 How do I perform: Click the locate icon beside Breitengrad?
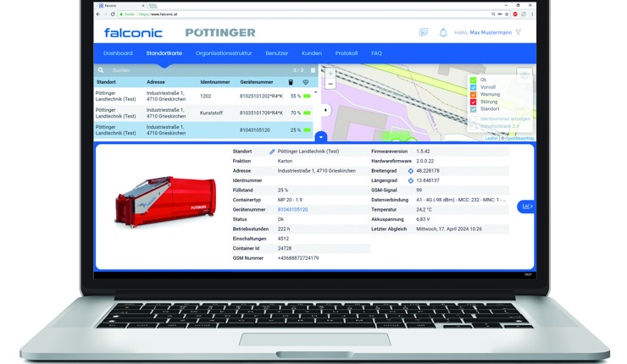(410, 171)
